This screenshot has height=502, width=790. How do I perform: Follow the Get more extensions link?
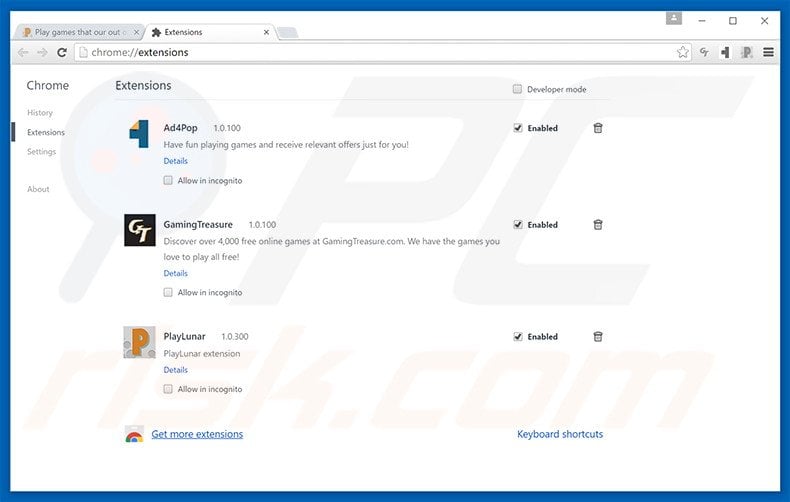(x=197, y=434)
